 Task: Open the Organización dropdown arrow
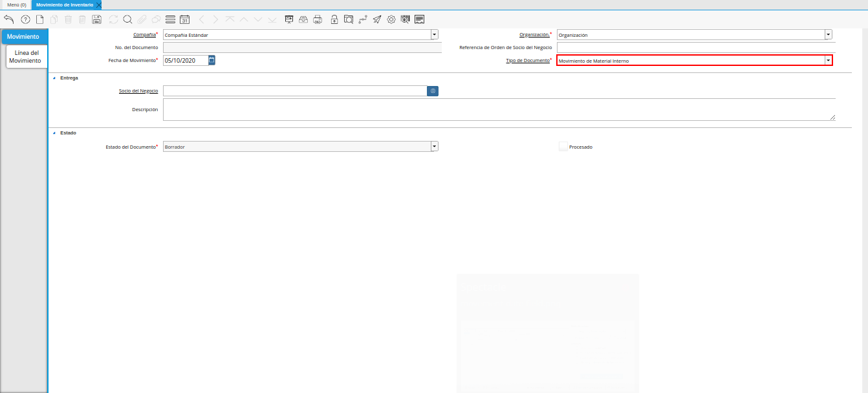829,35
